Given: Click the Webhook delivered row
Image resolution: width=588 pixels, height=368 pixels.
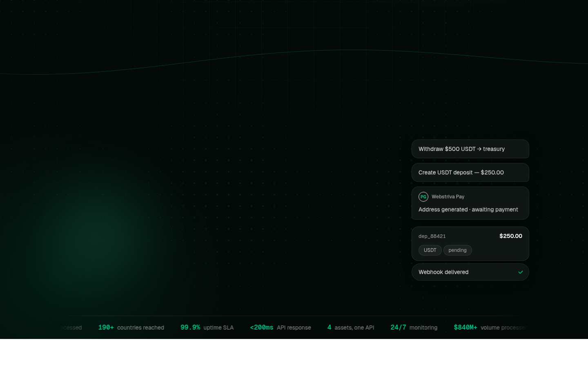Looking at the screenshot, I should [x=470, y=272].
